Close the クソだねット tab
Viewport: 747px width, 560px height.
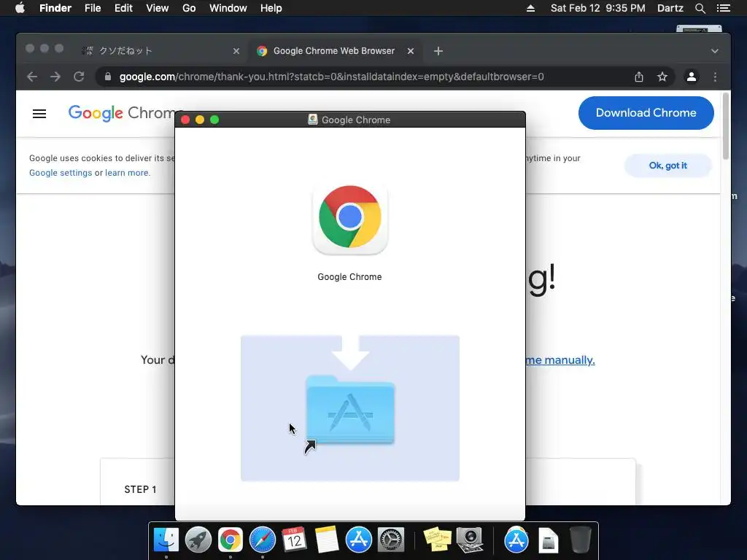coord(236,51)
